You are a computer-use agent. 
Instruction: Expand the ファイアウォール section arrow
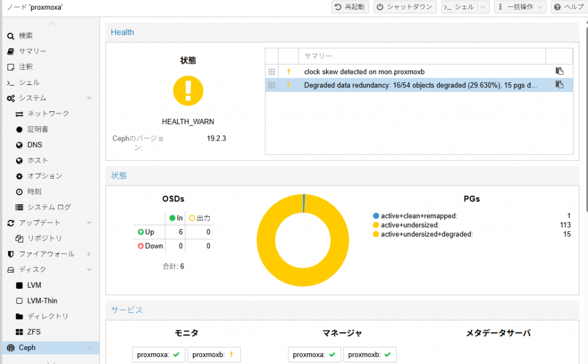(x=89, y=254)
